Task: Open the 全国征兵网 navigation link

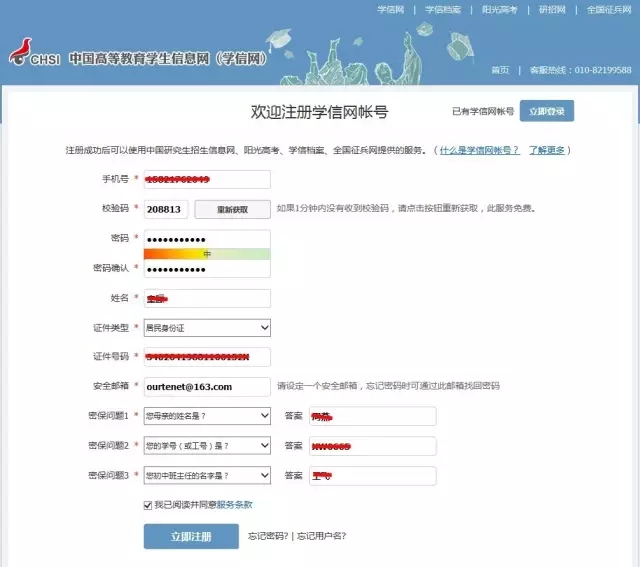Action: point(608,10)
